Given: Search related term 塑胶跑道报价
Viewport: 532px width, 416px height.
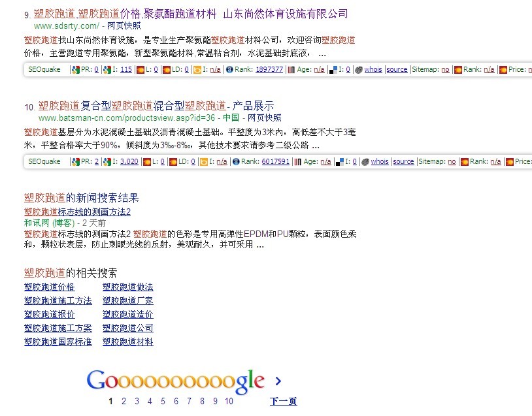Looking at the screenshot, I should pyautogui.click(x=50, y=314).
